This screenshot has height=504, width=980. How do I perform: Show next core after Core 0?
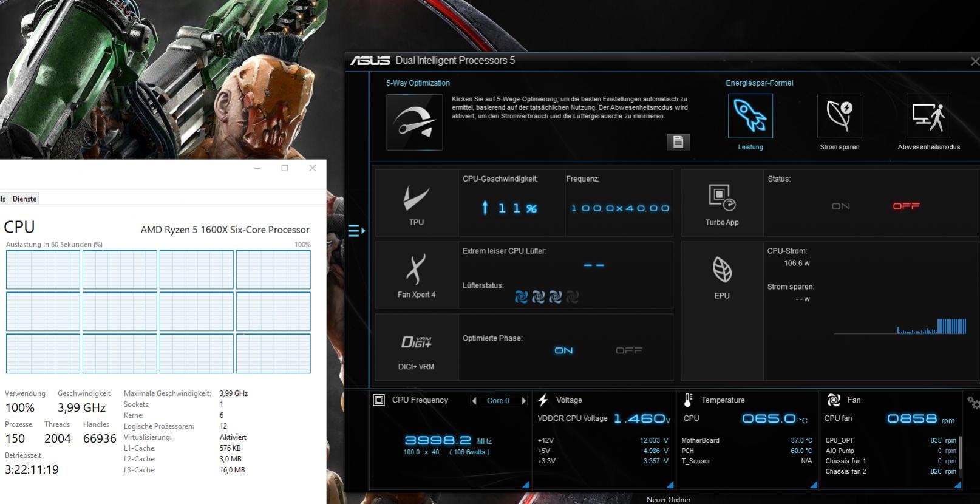click(x=523, y=401)
